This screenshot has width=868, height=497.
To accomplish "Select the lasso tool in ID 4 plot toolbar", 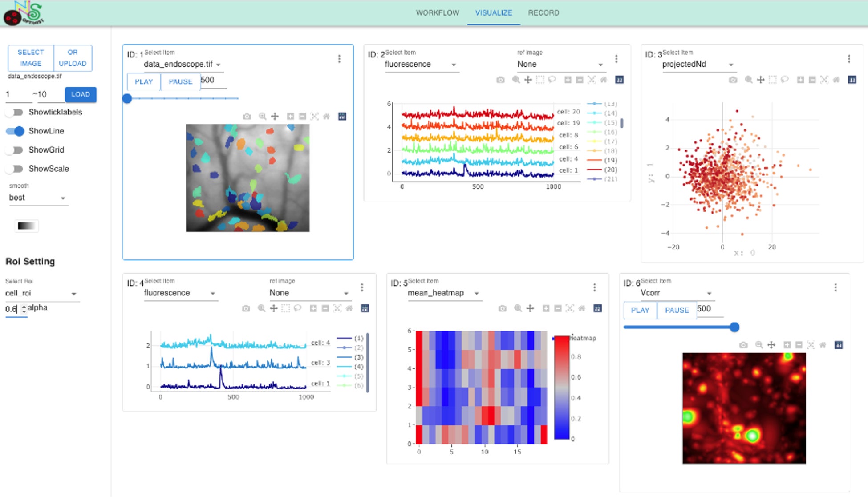I will pos(297,308).
